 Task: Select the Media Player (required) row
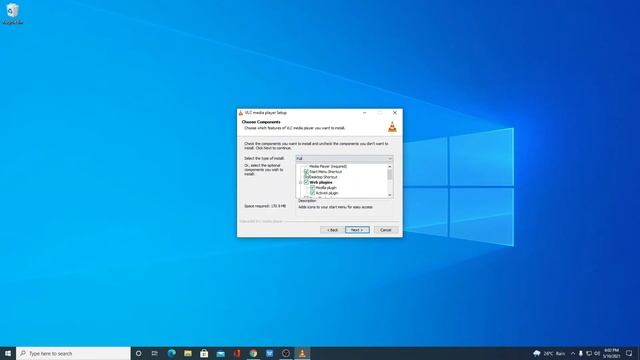(327, 167)
